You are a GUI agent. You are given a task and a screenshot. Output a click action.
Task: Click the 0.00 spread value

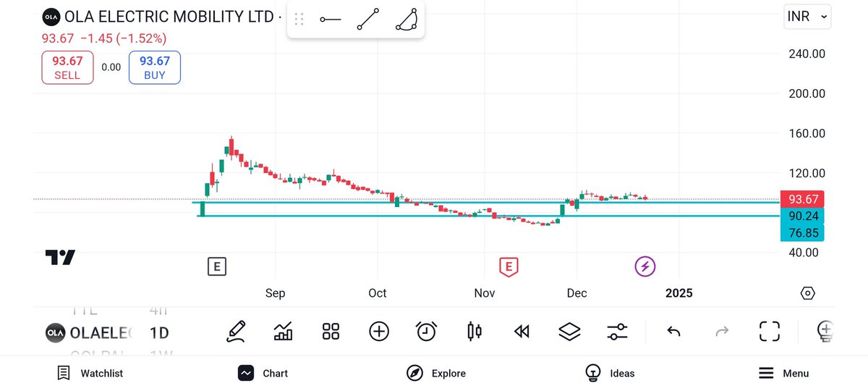tap(111, 67)
